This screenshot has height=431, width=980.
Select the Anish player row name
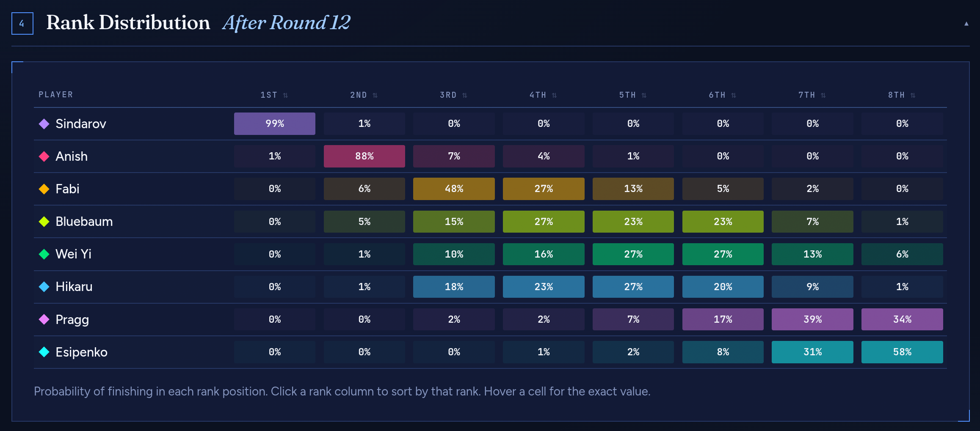(x=72, y=156)
